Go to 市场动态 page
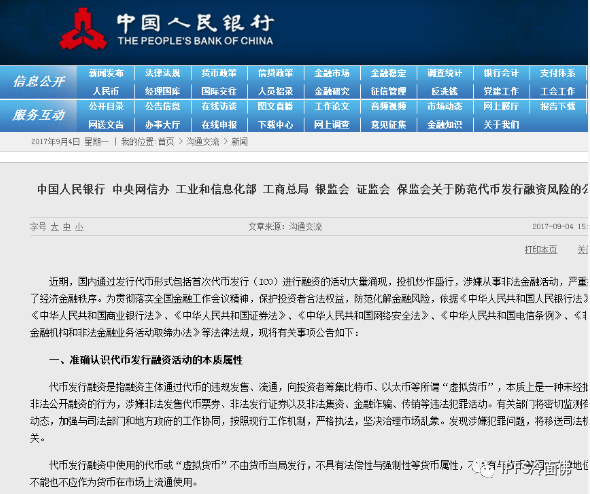Image resolution: width=590 pixels, height=494 pixels. point(445,106)
